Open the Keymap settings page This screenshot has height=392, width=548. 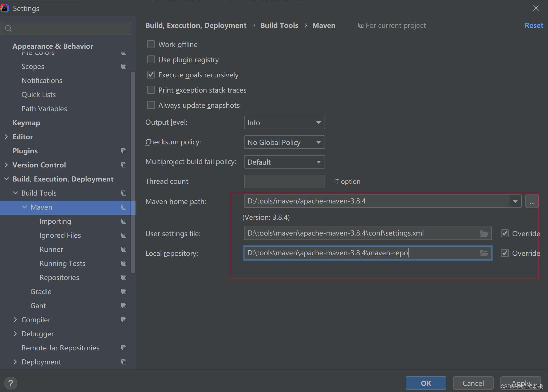(x=26, y=123)
